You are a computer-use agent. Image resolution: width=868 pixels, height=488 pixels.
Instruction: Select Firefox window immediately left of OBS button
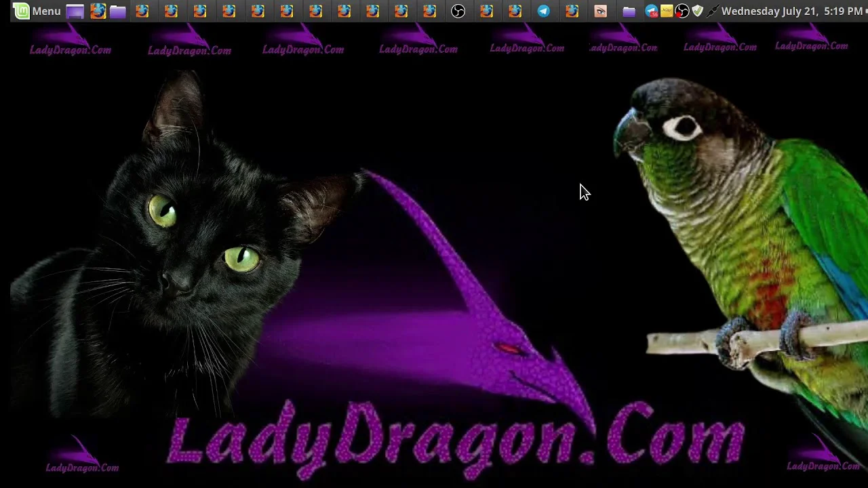coord(430,11)
